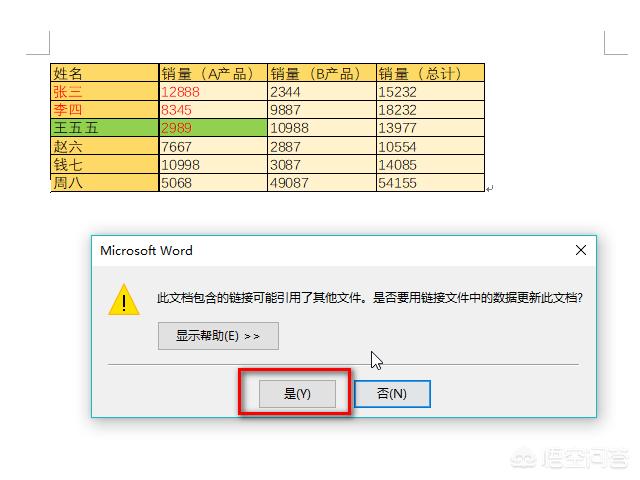Click the value 9887
Image resolution: width=640 pixels, height=480 pixels.
(x=322, y=109)
